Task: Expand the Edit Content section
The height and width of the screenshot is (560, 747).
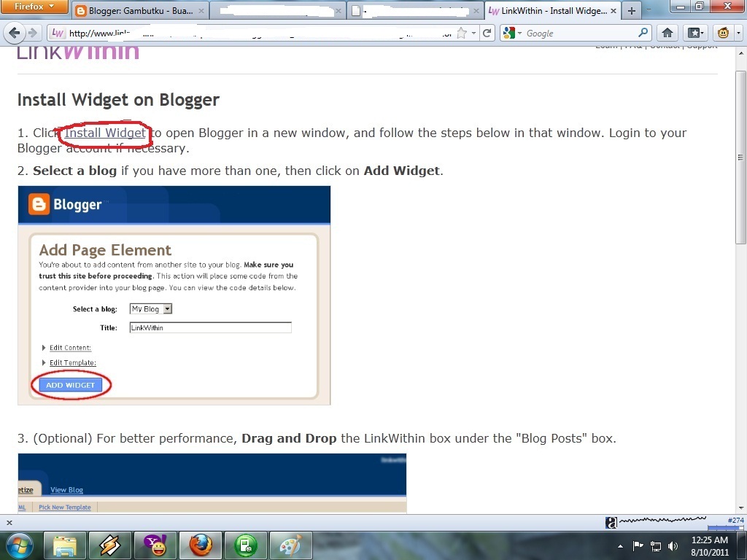Action: point(69,348)
